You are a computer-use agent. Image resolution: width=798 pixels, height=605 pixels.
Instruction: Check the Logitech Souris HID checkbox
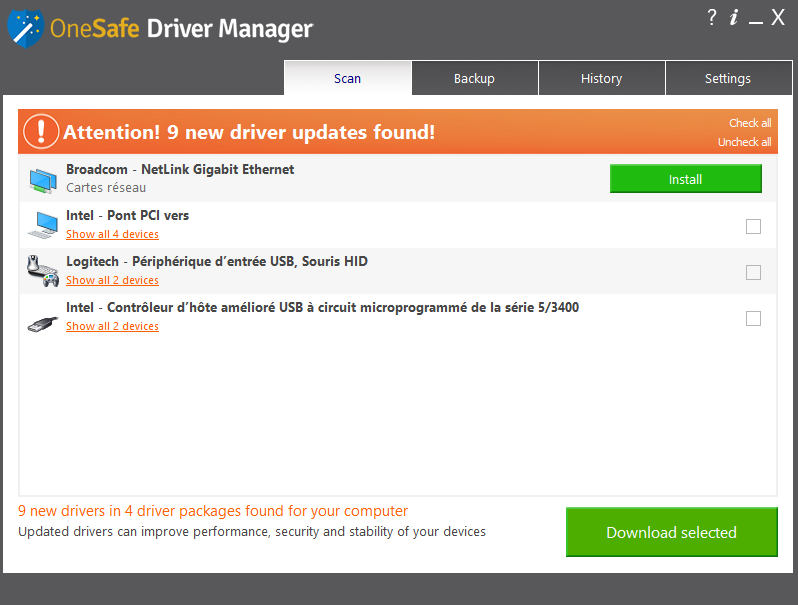coord(753,272)
